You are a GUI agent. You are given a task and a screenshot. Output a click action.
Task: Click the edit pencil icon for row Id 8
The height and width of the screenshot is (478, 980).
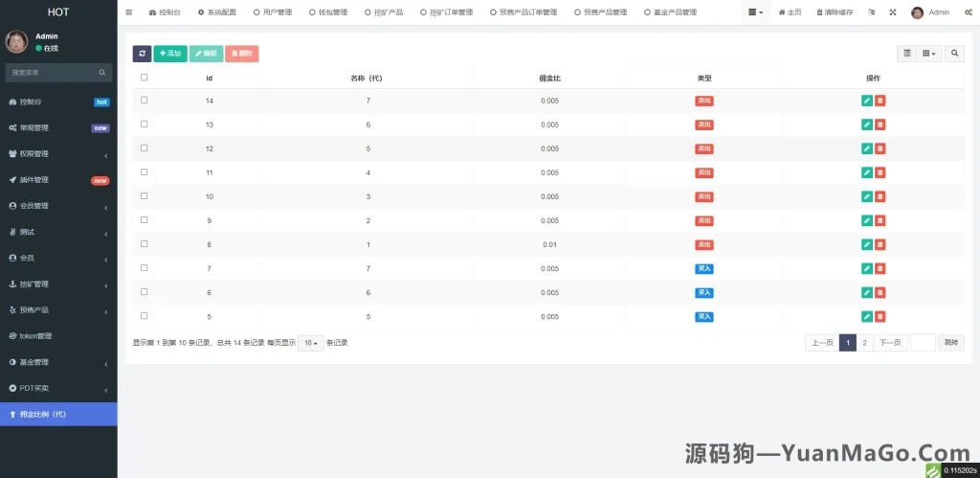pos(867,244)
